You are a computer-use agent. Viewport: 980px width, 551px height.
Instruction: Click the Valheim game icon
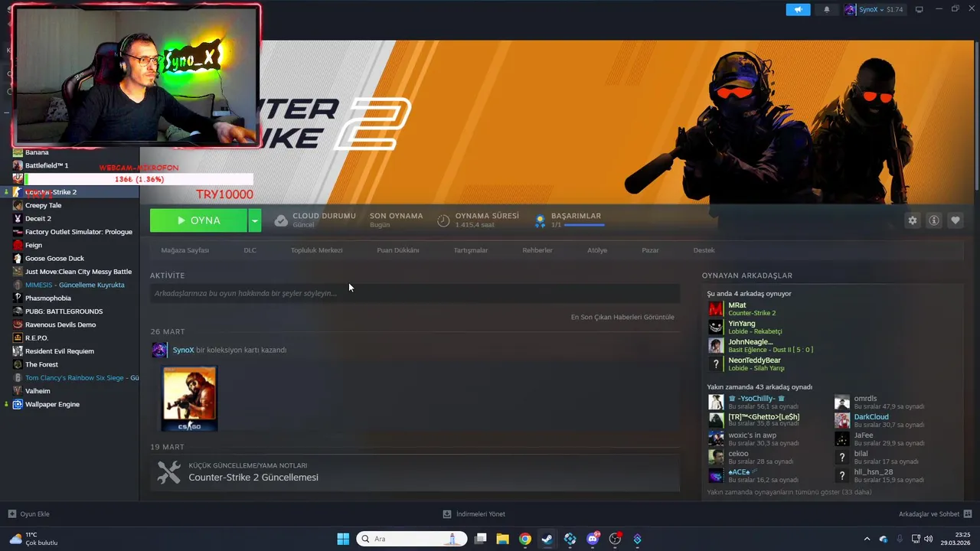(18, 391)
